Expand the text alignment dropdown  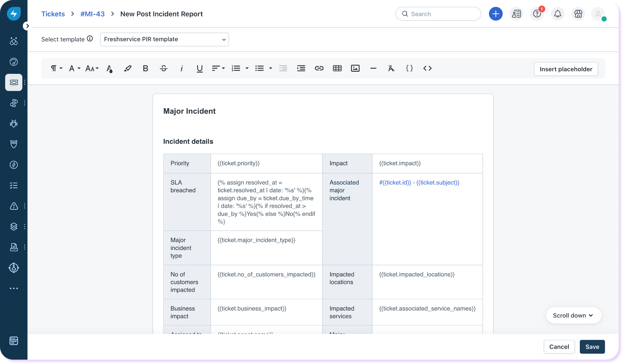218,68
